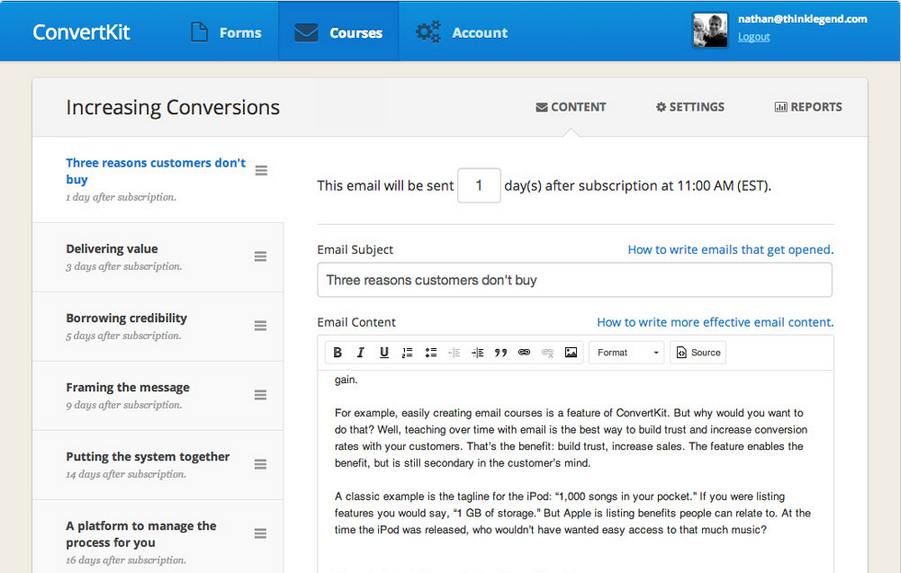Click the unlink icon in toolbar
The width and height of the screenshot is (901, 573).
[548, 352]
